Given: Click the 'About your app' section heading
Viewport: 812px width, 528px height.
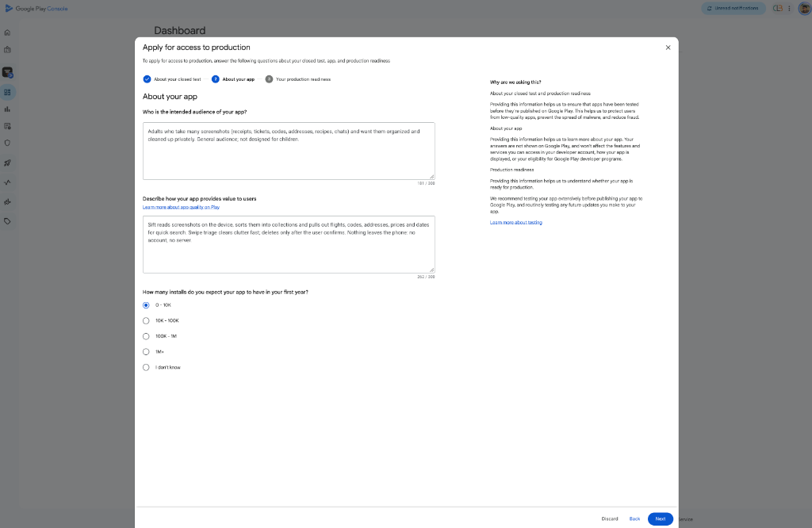Looking at the screenshot, I should pyautogui.click(x=170, y=97).
